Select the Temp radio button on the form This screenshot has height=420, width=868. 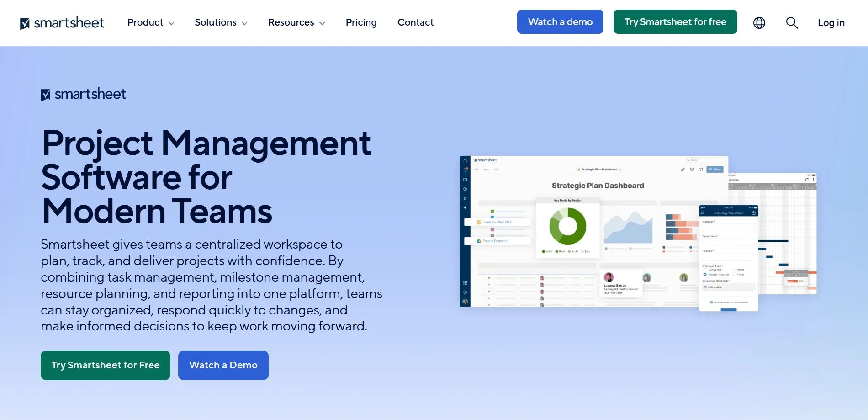click(x=734, y=274)
